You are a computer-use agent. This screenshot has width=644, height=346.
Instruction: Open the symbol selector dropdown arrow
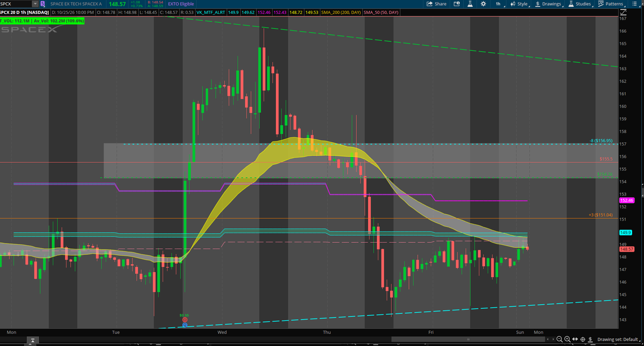[35, 4]
